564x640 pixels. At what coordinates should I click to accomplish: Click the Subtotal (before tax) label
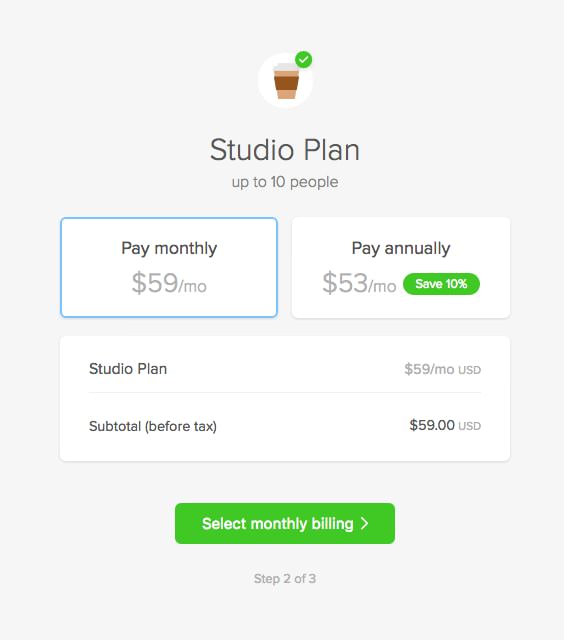[153, 426]
